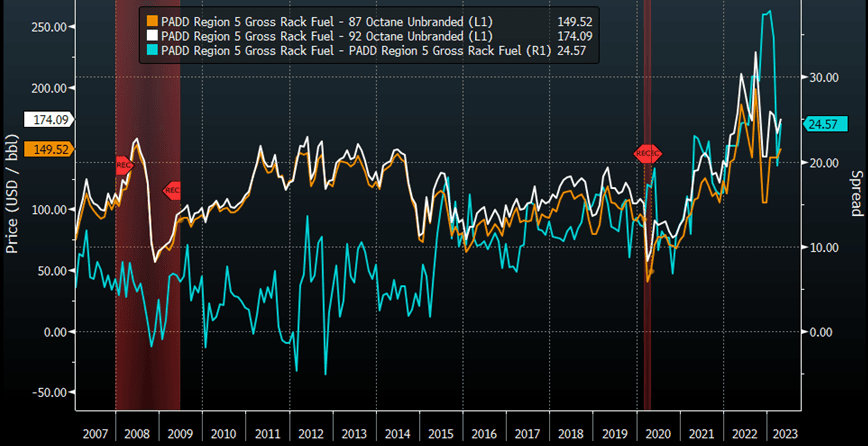This screenshot has height=446, width=868.
Task: Click the white 174.09 left-axis price tag
Action: click(x=48, y=120)
